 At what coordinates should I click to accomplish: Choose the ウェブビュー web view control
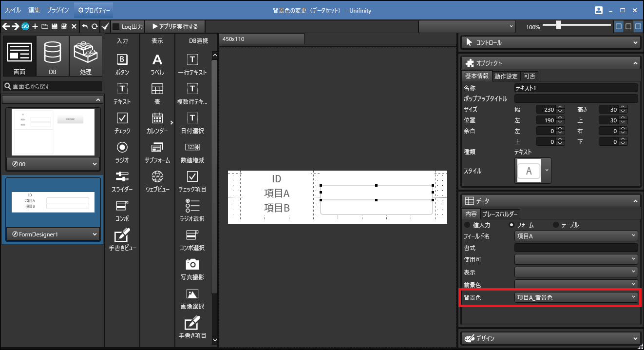[x=157, y=176]
